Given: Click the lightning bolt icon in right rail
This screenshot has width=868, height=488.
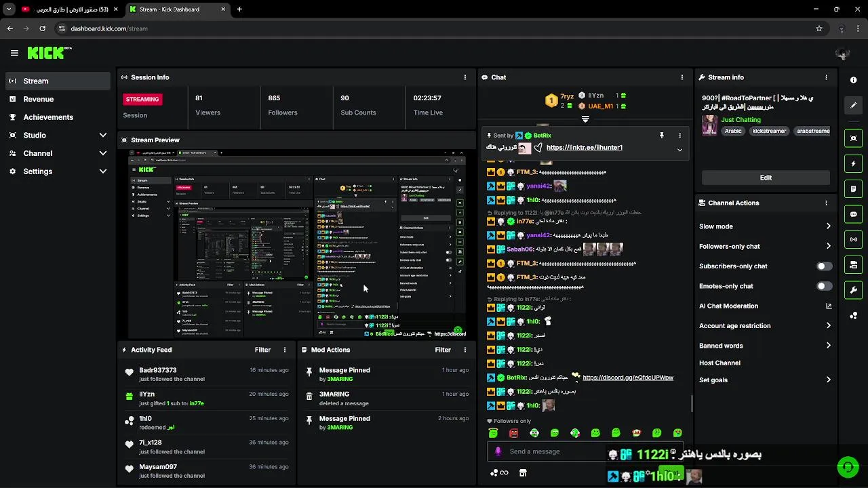Looking at the screenshot, I should coord(853,163).
